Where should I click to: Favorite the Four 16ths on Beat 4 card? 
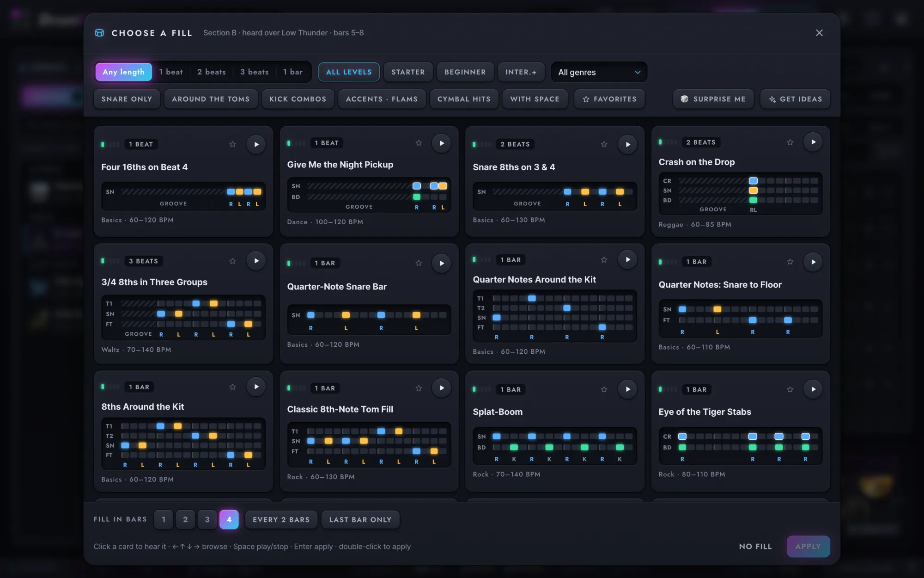232,144
